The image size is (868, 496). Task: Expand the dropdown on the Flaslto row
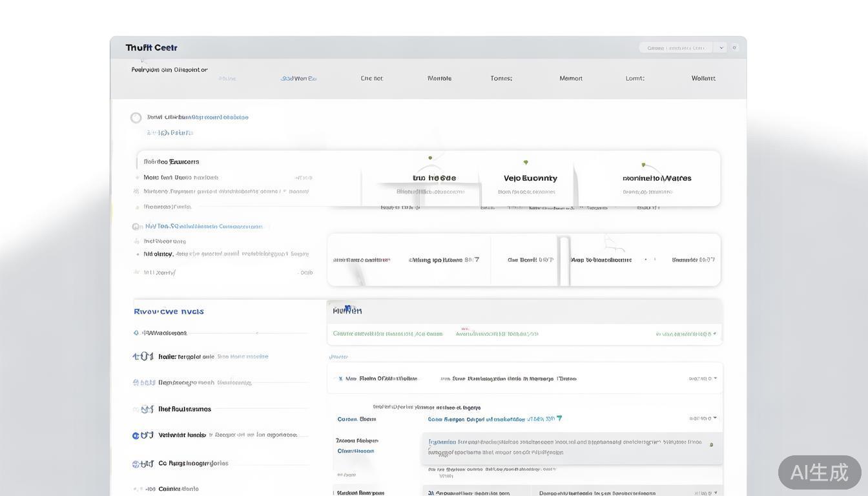point(715,378)
